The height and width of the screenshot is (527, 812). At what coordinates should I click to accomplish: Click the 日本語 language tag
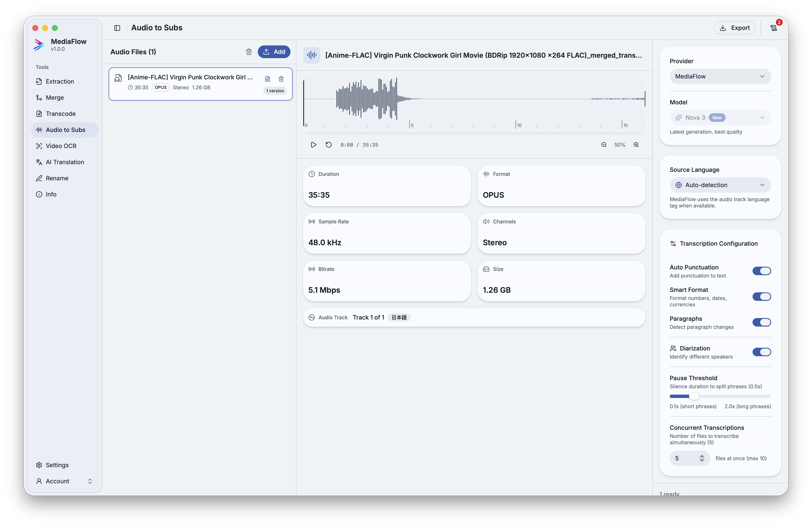[x=399, y=318]
